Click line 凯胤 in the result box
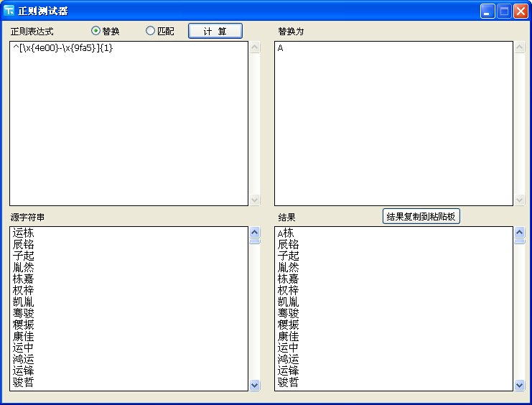The width and height of the screenshot is (532, 405). point(289,302)
